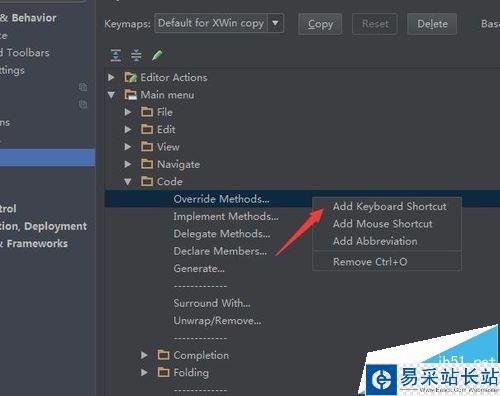
Task: Choose Add Mouse Shortcut from context menu
Action: (387, 224)
